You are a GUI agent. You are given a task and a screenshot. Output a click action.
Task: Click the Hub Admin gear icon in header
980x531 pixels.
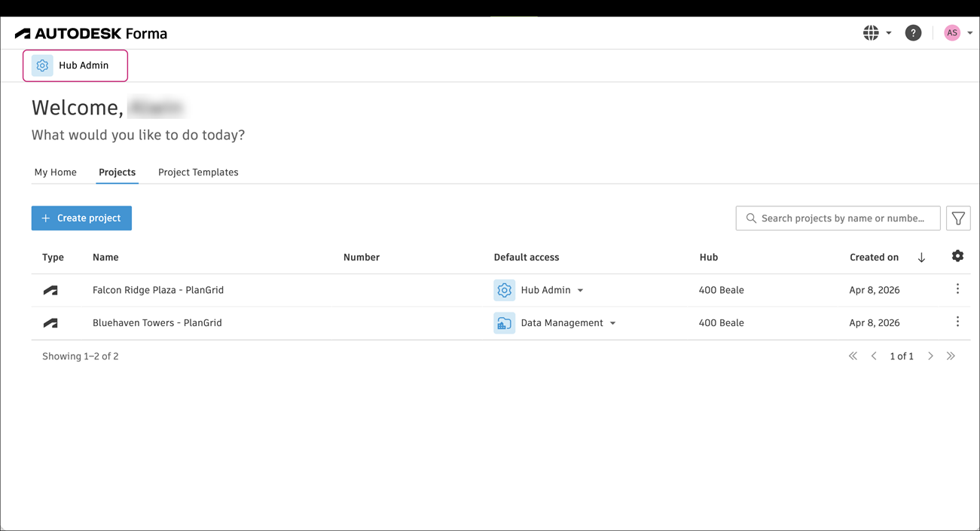[x=42, y=66]
